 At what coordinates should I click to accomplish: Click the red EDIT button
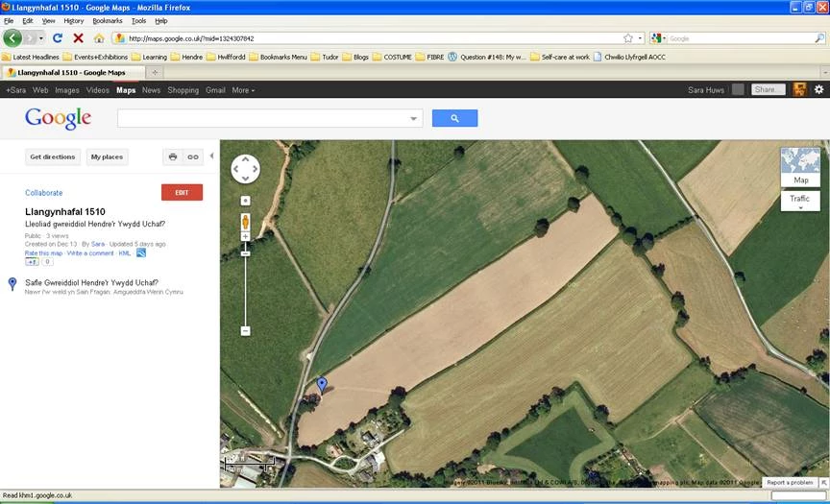[182, 192]
